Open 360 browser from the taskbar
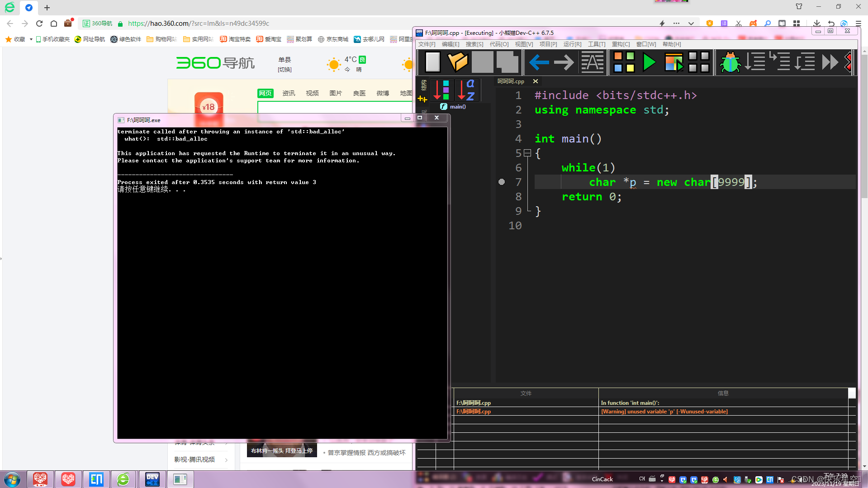This screenshot has height=488, width=868. [x=123, y=479]
